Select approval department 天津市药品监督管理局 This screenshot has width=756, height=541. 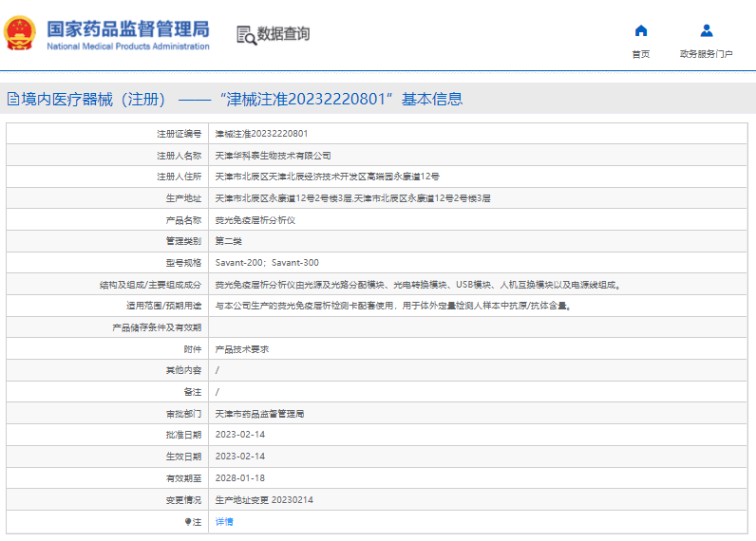pos(259,414)
